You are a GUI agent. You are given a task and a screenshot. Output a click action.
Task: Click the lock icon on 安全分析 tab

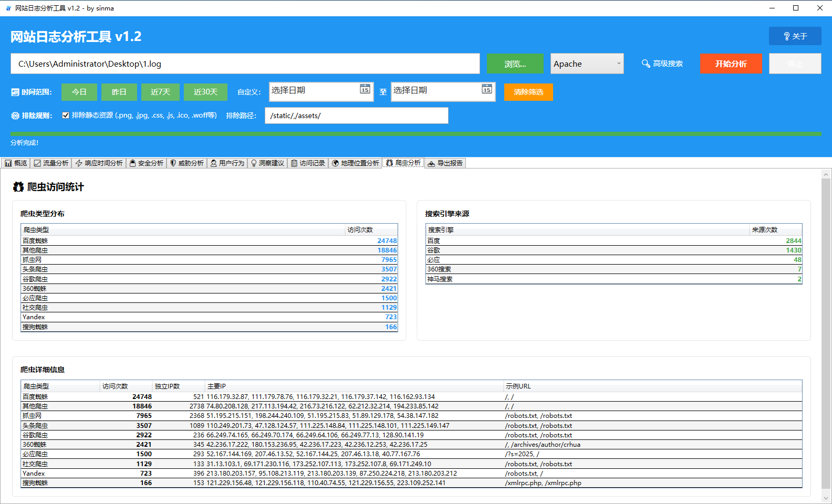133,163
